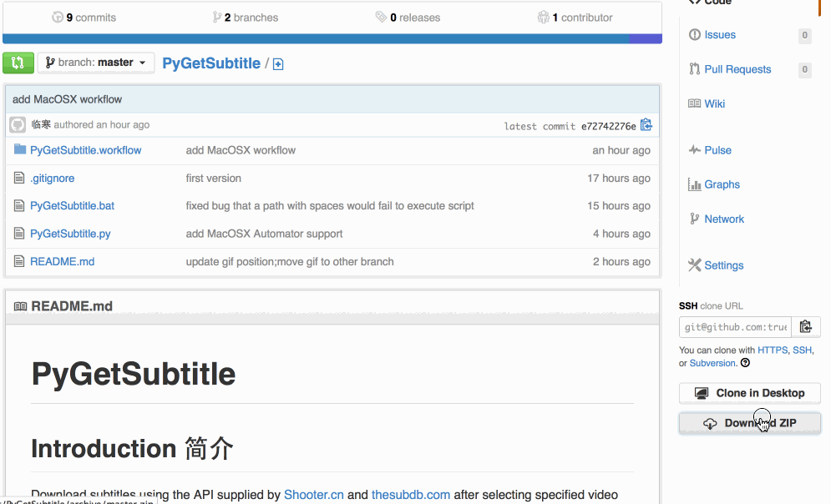This screenshot has width=831, height=504.
Task: Click 'update gif position' commit message
Action: (290, 261)
